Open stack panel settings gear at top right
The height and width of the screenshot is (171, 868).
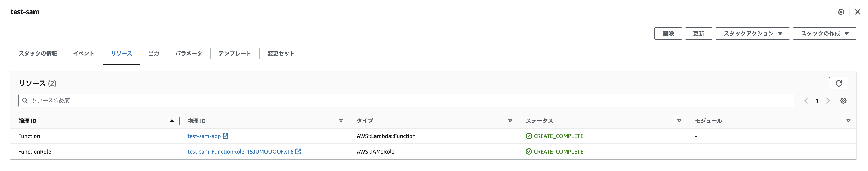click(x=841, y=12)
